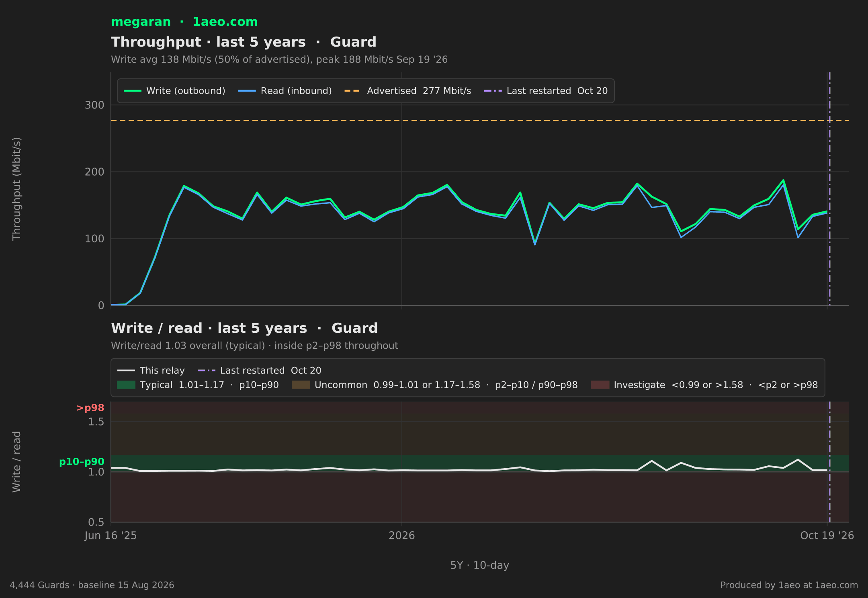This screenshot has height=598, width=868.
Task: Click the 300 tick on the throughput axis
Action: pyautogui.click(x=94, y=105)
